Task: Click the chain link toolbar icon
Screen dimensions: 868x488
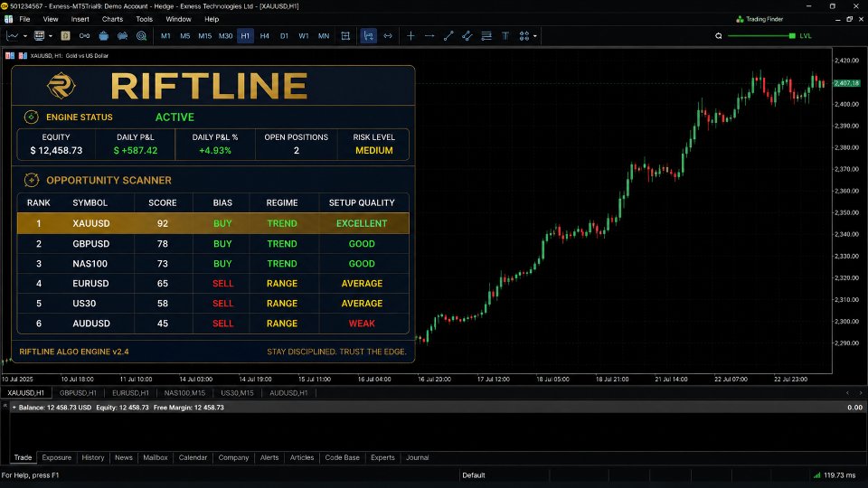Action: coord(84,36)
